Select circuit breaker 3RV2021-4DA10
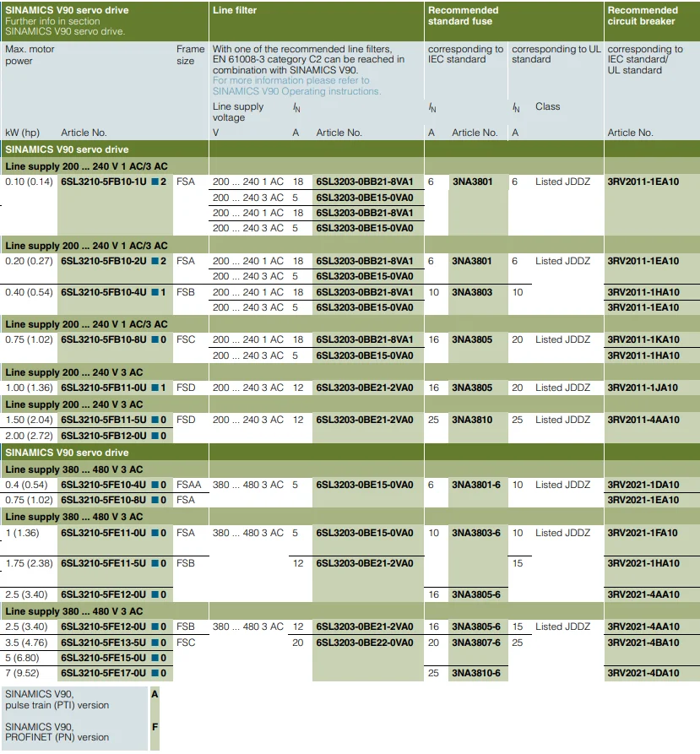The width and height of the screenshot is (700, 754). (x=643, y=673)
